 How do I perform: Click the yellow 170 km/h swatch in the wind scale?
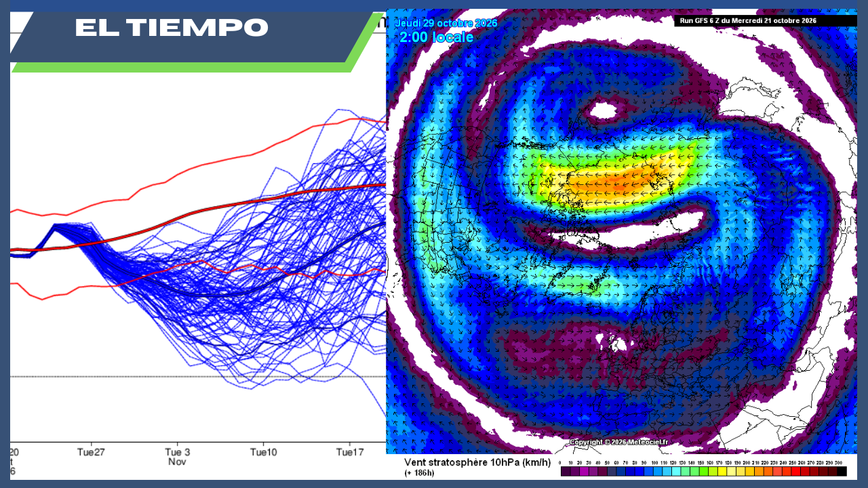(722, 471)
